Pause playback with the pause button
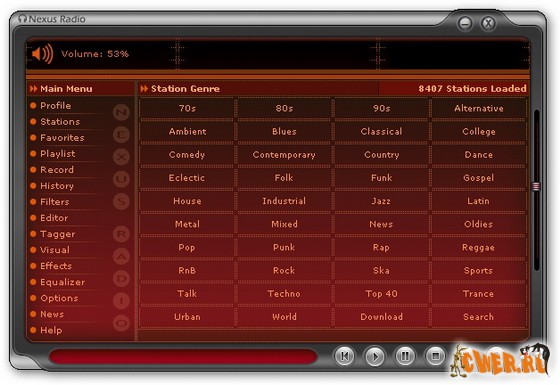This screenshot has width=560, height=385. click(x=405, y=356)
